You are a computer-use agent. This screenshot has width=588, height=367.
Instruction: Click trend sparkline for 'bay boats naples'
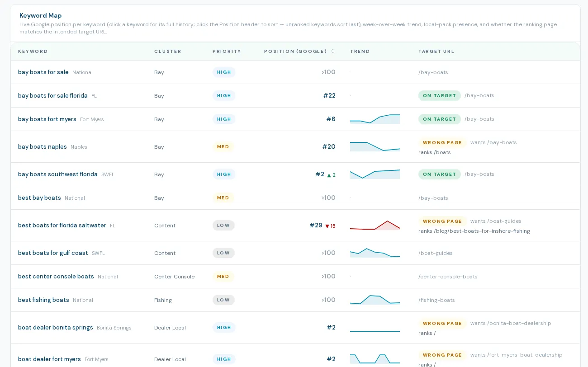(x=375, y=146)
